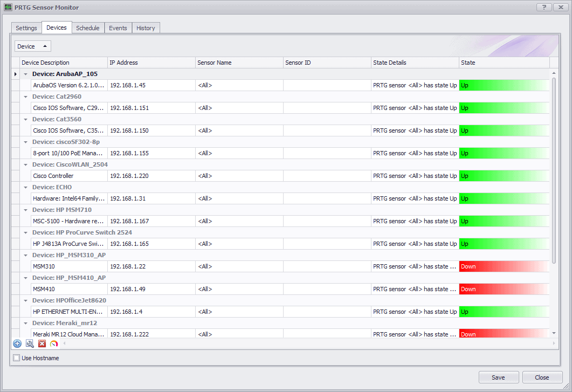Sort by Sensor ID column header
Screen dimensions: 572x392
coord(327,63)
